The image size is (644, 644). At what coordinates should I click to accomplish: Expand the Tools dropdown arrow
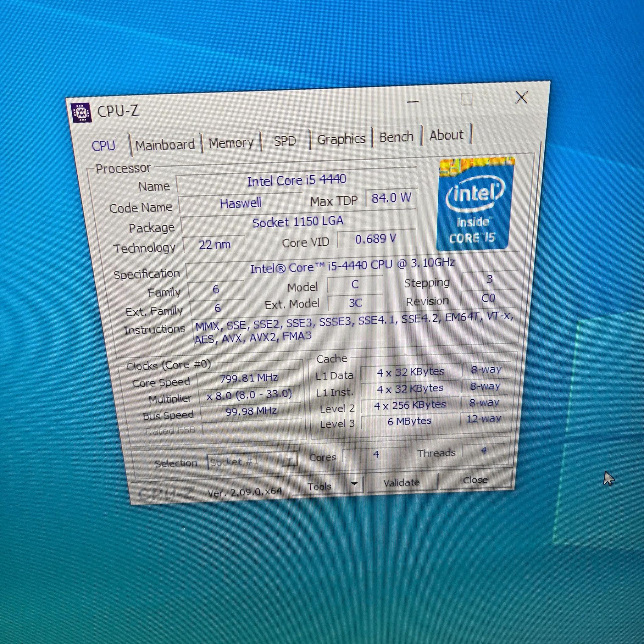tap(354, 484)
